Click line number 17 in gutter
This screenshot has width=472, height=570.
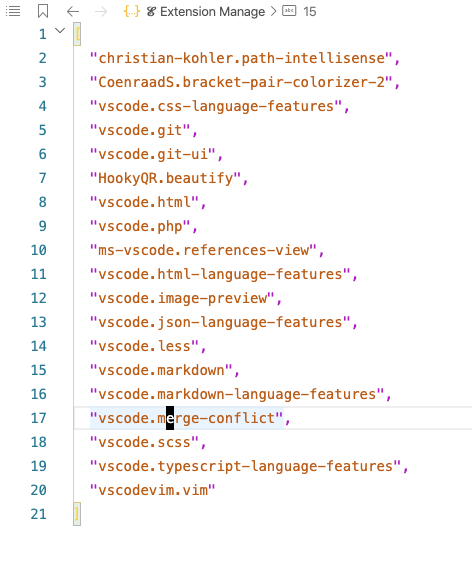[x=39, y=418]
